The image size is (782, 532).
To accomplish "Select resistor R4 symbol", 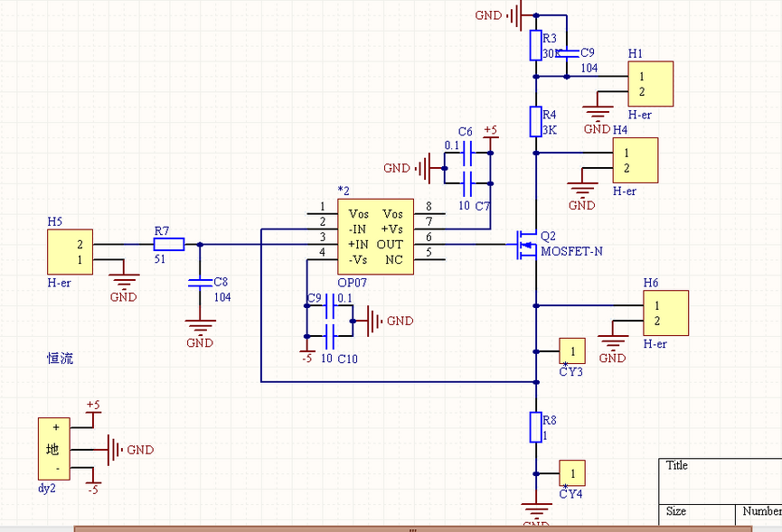I will click(x=535, y=122).
